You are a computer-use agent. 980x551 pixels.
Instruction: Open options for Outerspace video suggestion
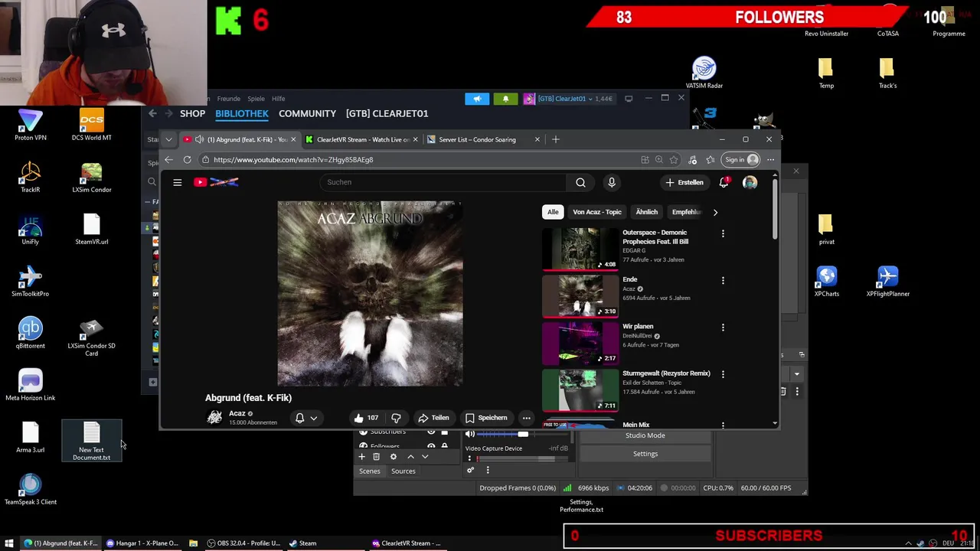click(x=723, y=233)
